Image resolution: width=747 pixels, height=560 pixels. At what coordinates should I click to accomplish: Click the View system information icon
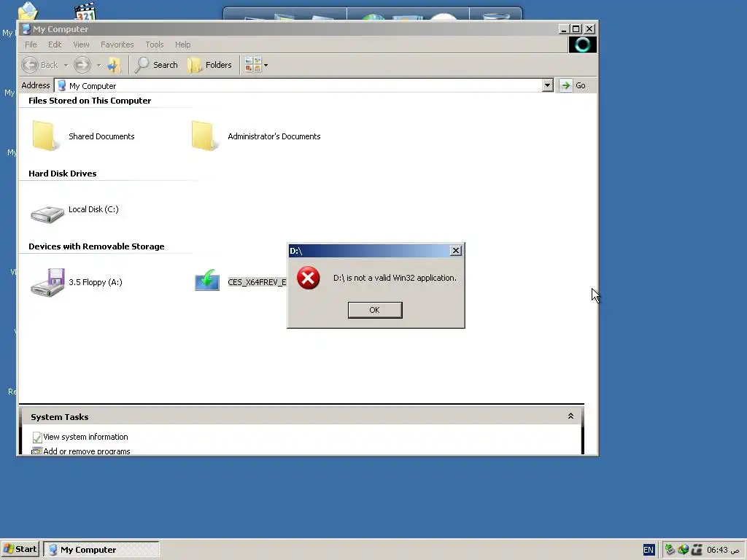click(36, 437)
